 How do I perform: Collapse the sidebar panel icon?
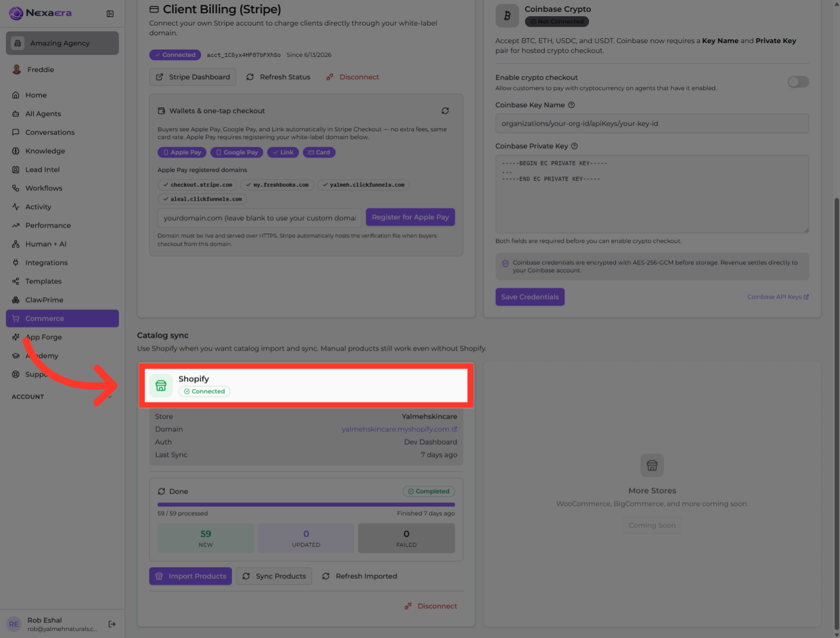110,14
